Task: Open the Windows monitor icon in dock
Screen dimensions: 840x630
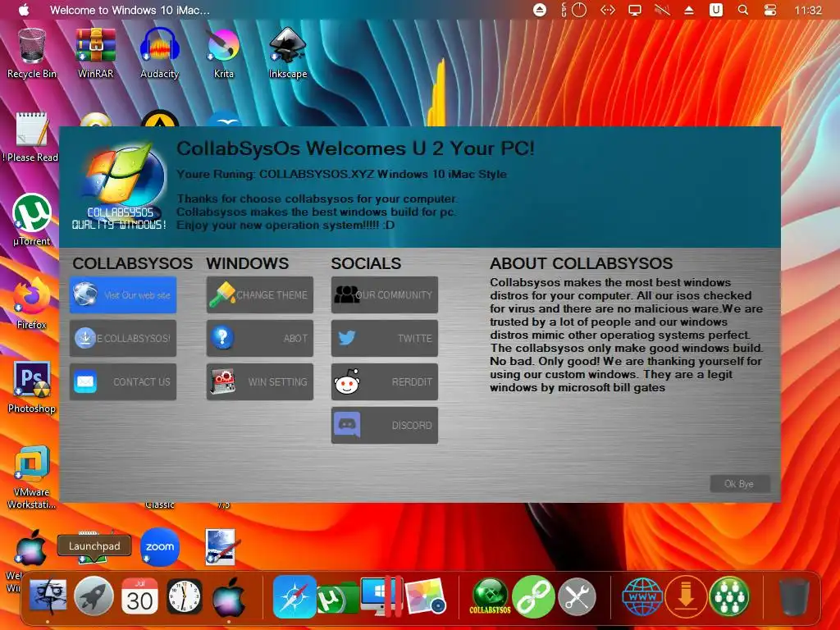Action: [381, 596]
